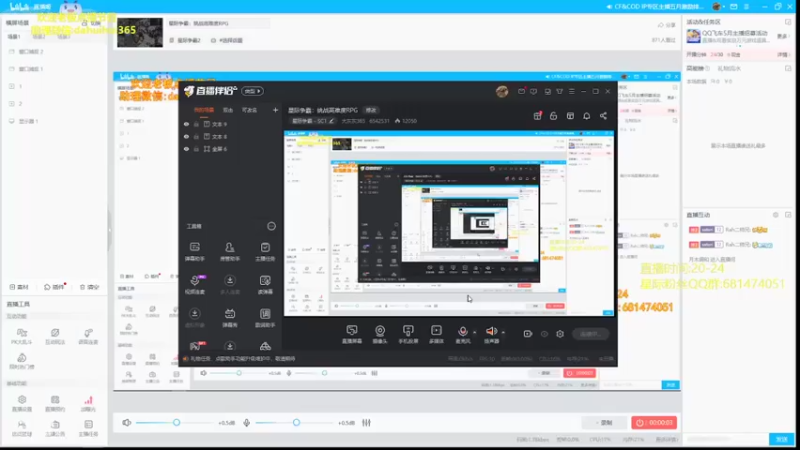This screenshot has width=800, height=450.
Task: Click the share icon in 直播伴侣 toolbar
Action: point(603,116)
